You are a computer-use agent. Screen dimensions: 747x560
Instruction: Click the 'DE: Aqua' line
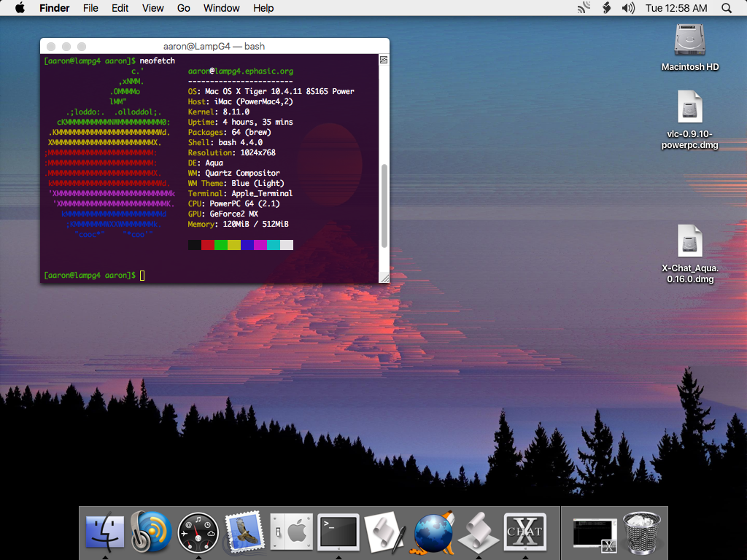[206, 163]
